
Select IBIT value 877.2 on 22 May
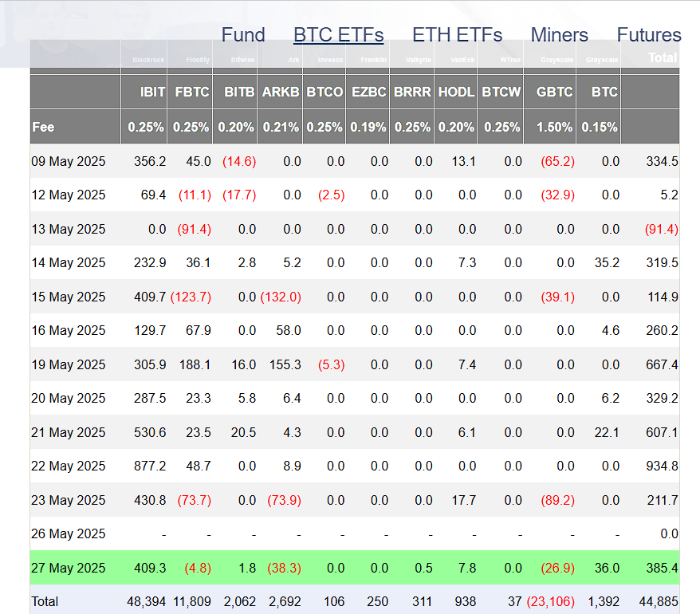click(150, 466)
